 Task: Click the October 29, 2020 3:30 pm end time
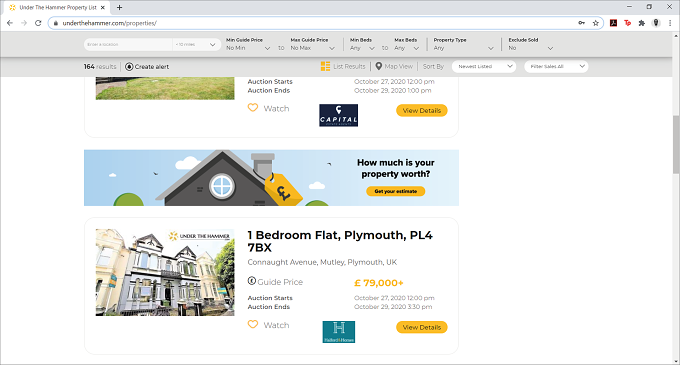pyautogui.click(x=393, y=307)
